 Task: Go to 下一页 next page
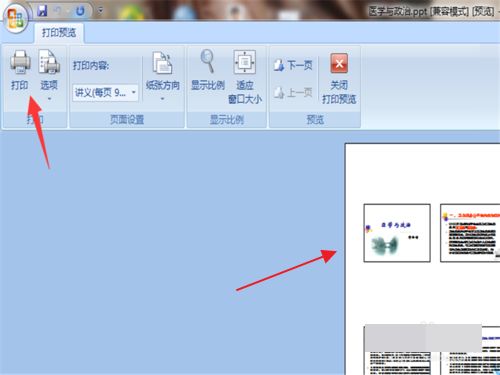pos(293,65)
